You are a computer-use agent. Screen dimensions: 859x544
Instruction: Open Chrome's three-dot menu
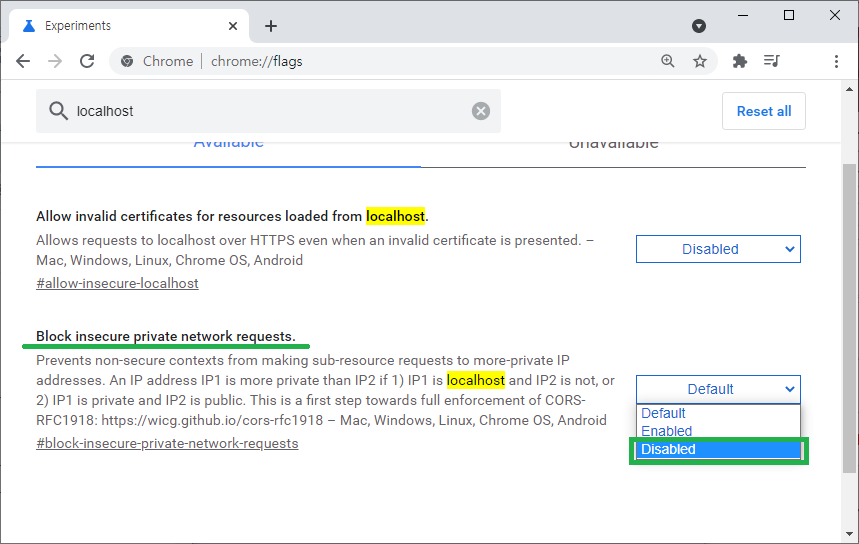[836, 61]
